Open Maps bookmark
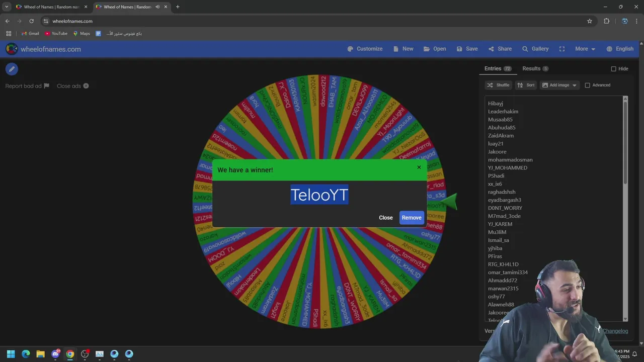 82,34
